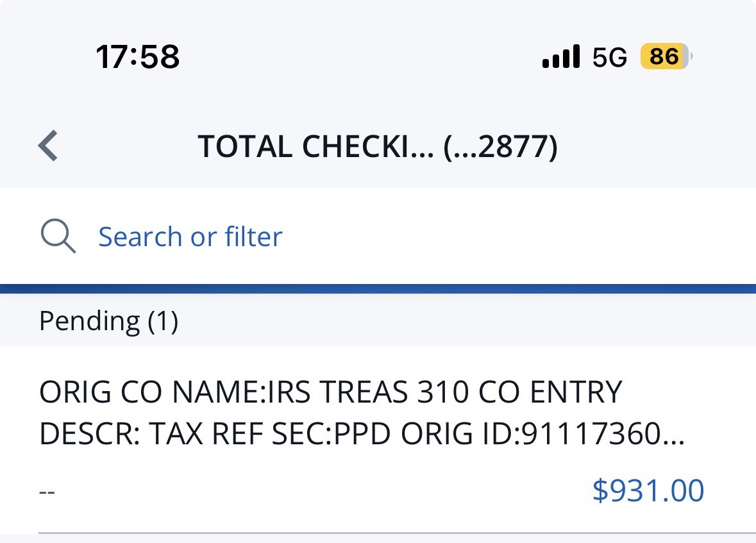Tap the 5G network indicator

609,58
